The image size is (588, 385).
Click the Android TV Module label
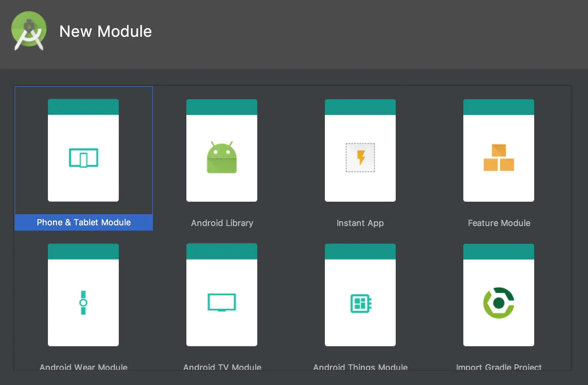click(222, 367)
